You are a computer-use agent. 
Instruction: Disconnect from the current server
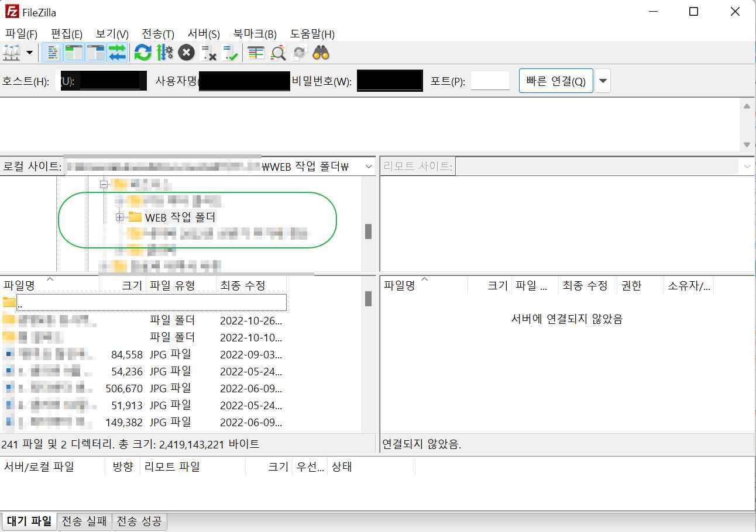(208, 53)
